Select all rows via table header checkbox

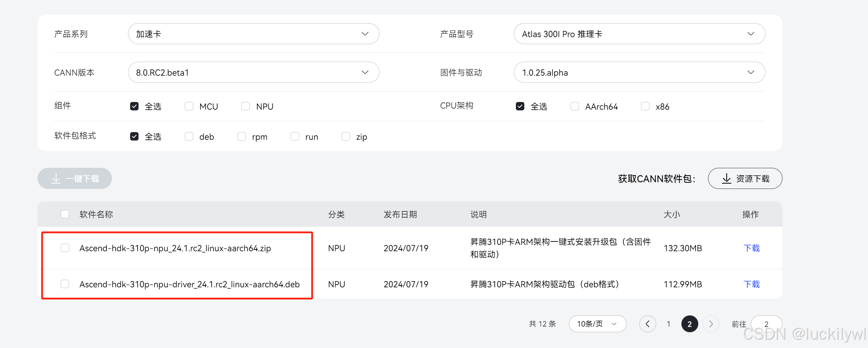click(x=65, y=214)
